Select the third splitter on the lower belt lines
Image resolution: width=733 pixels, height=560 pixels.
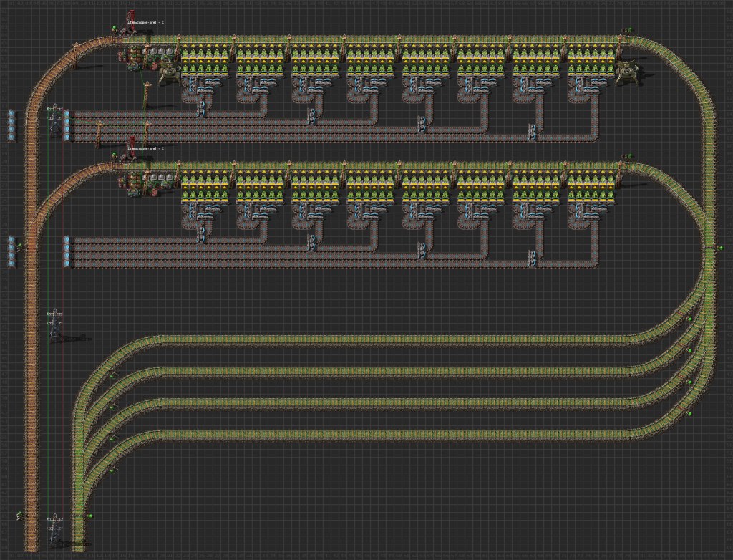coord(422,251)
